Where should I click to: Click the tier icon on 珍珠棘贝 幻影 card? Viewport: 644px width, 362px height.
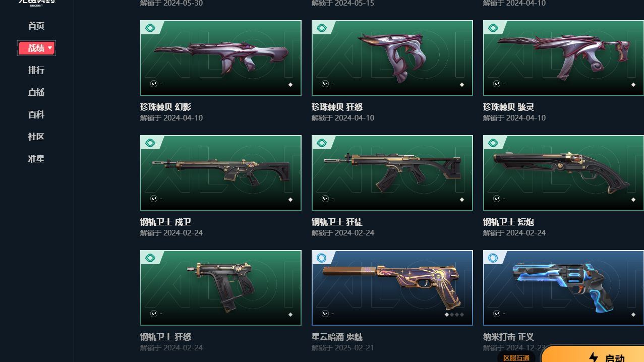[150, 28]
